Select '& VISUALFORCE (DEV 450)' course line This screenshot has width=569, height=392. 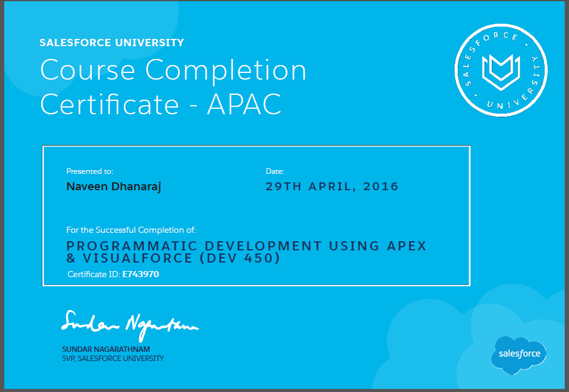[x=173, y=258]
